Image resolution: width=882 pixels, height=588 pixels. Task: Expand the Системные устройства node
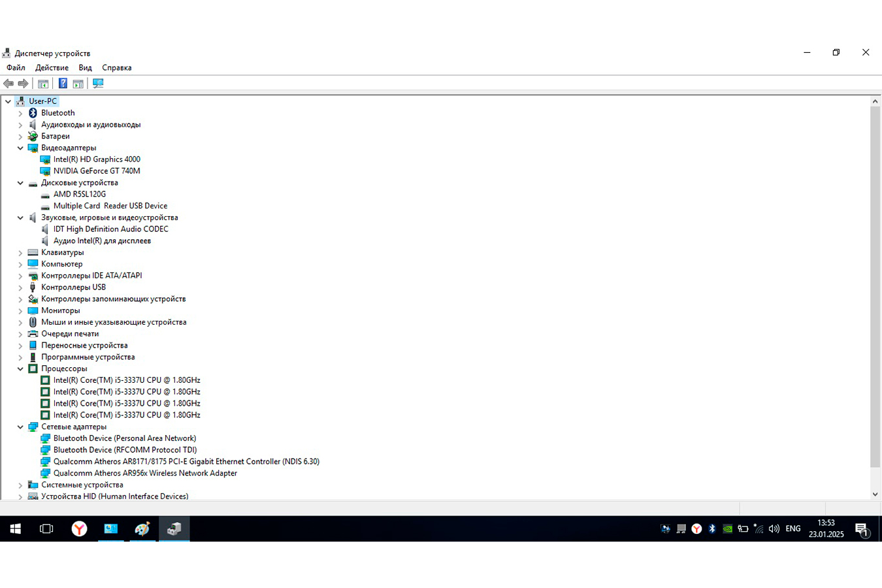click(x=20, y=485)
